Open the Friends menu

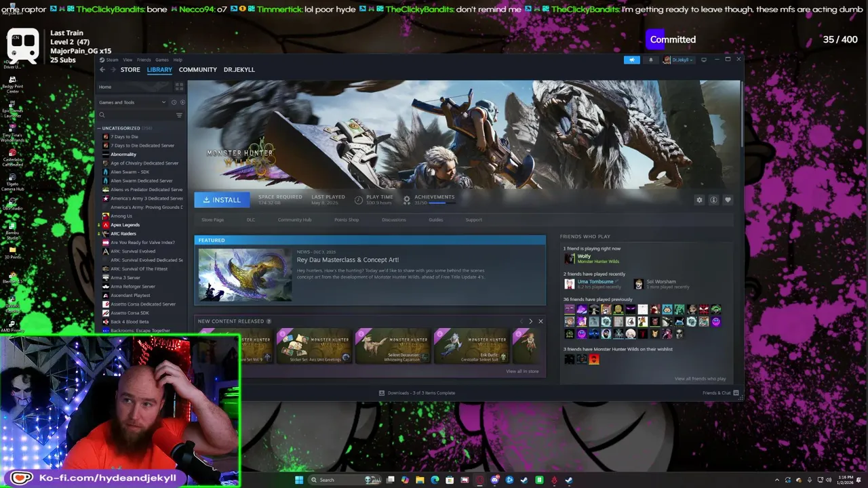[144, 60]
